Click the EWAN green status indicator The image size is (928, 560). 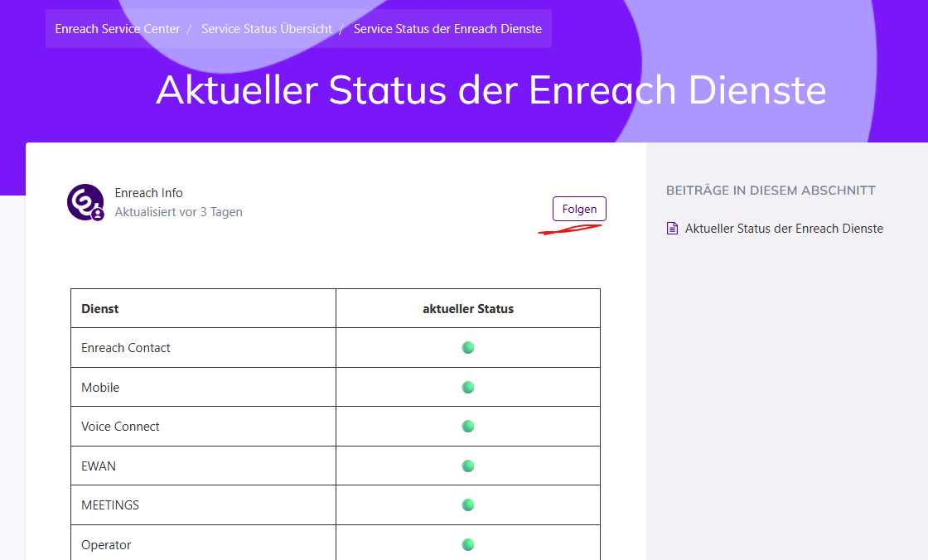[468, 466]
